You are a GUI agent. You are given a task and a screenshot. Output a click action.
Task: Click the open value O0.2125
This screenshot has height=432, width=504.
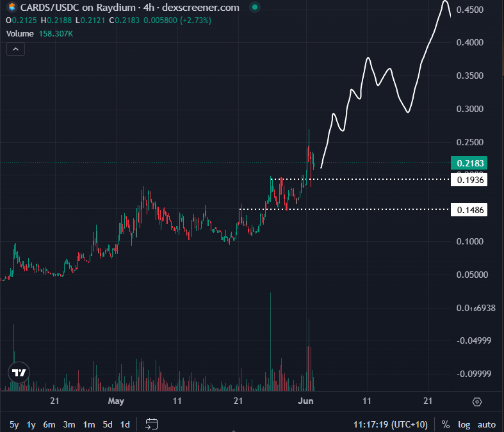click(21, 20)
